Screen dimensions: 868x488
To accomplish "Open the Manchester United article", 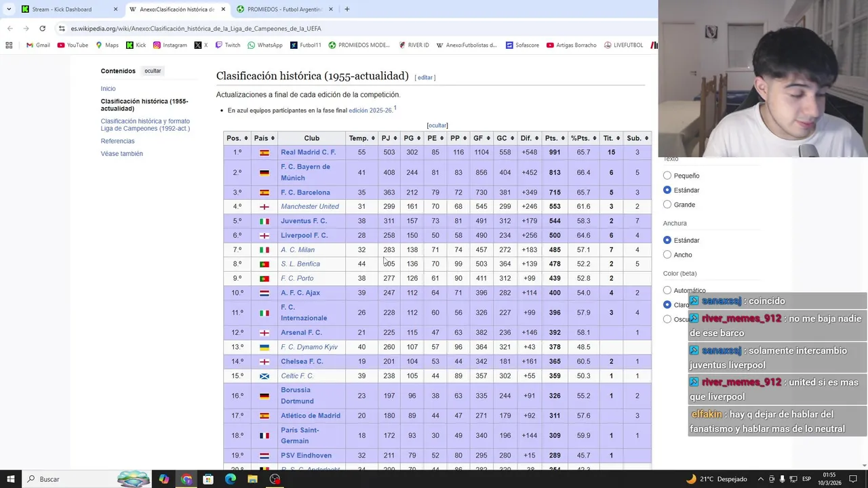I will click(x=309, y=207).
